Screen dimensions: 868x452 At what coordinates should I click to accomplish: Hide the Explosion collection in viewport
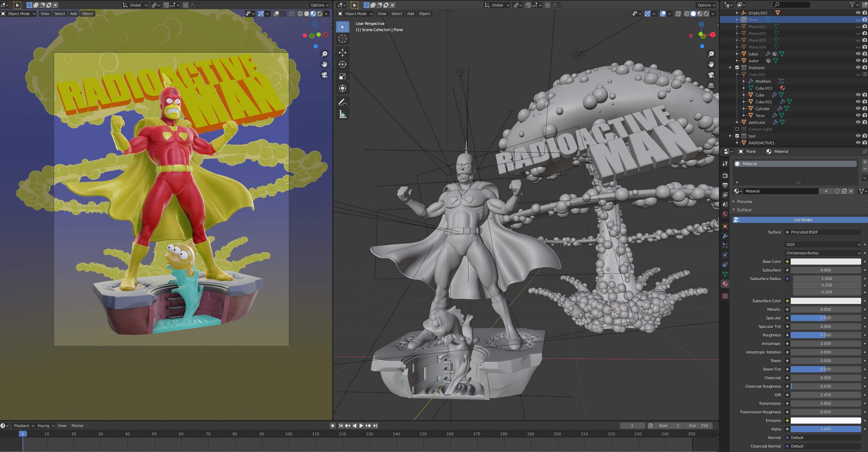pyautogui.click(x=858, y=67)
